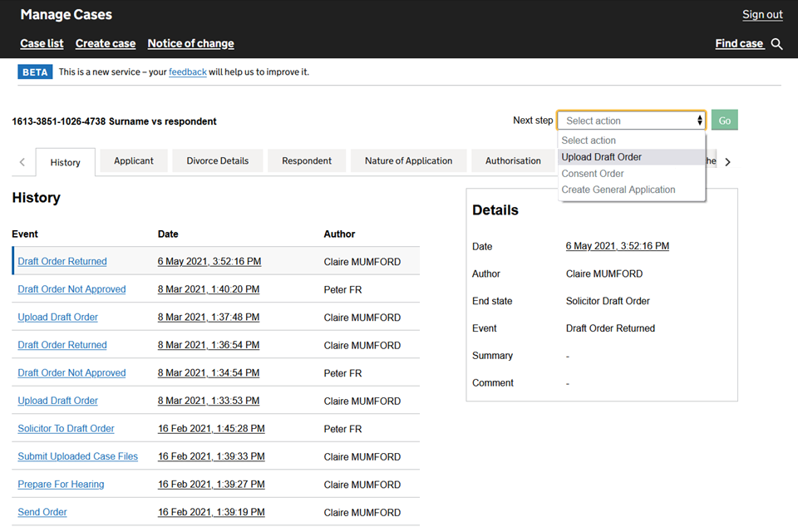This screenshot has width=798, height=532.
Task: Open Notice of change link
Action: tap(190, 43)
